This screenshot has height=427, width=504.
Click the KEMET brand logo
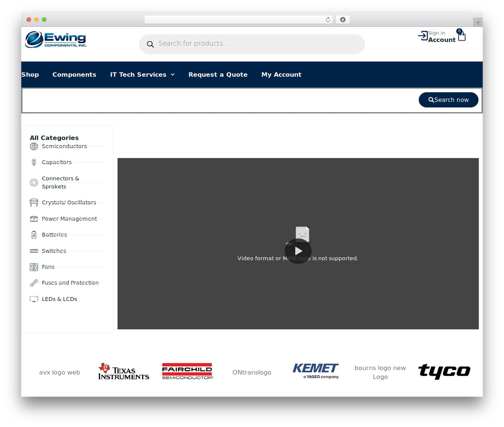[x=316, y=371]
